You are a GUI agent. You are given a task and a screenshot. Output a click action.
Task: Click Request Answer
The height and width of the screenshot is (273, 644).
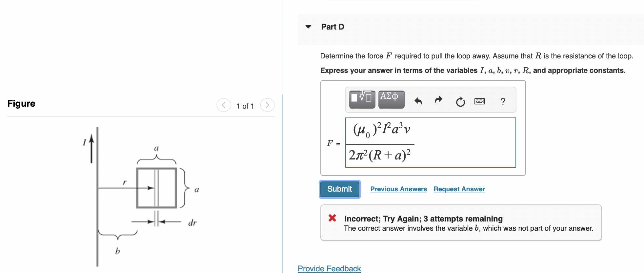tap(459, 189)
